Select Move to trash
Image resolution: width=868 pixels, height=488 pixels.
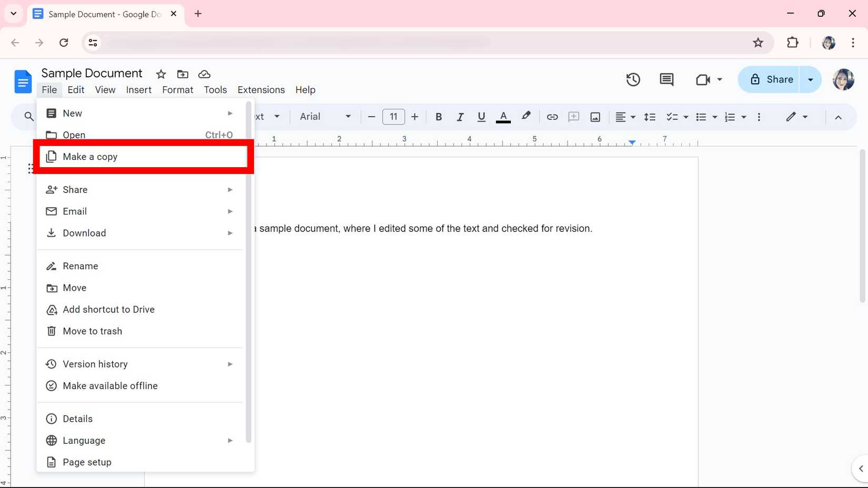(92, 331)
